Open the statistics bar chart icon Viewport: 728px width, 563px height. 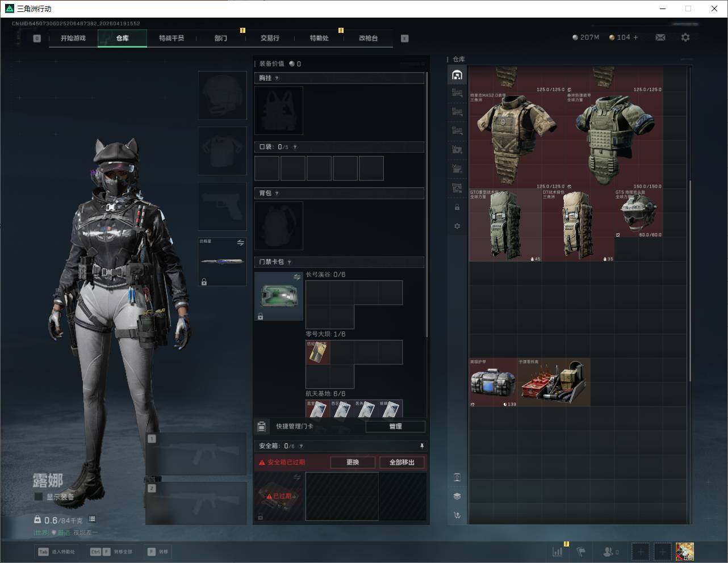(558, 552)
